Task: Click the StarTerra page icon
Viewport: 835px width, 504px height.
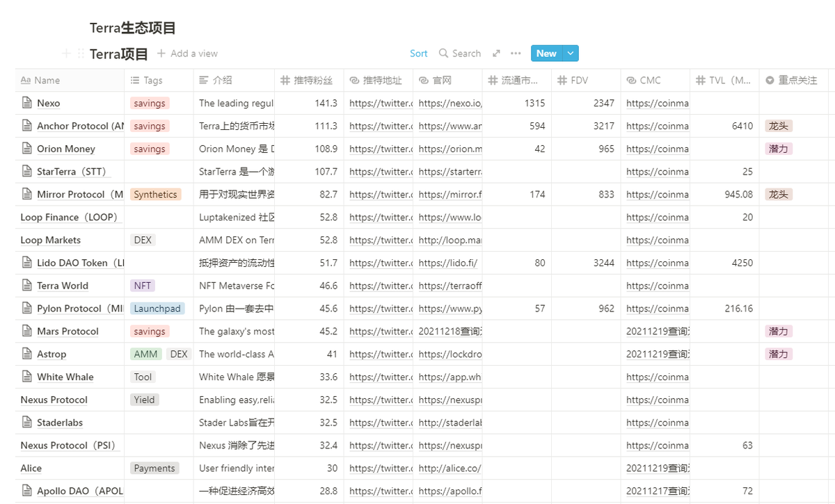Action: point(26,171)
